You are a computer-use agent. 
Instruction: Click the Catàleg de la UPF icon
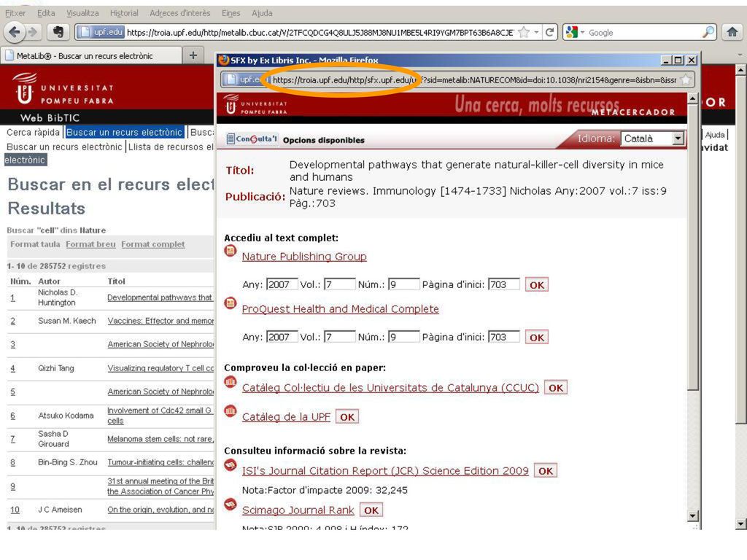pyautogui.click(x=230, y=411)
